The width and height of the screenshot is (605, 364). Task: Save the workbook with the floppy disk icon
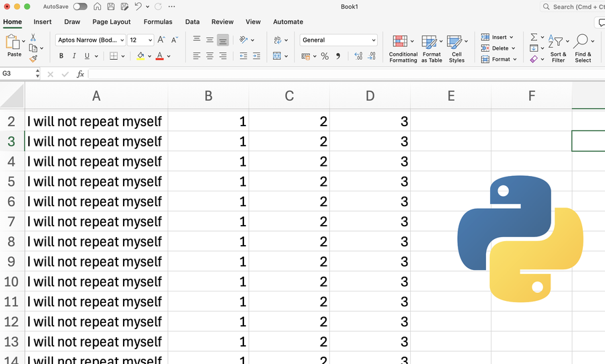(111, 7)
